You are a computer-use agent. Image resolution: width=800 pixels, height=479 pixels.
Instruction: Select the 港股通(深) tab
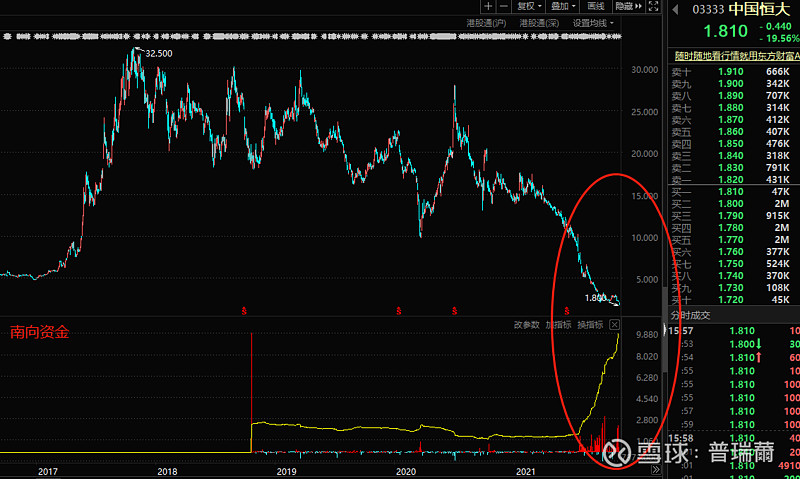[x=539, y=23]
